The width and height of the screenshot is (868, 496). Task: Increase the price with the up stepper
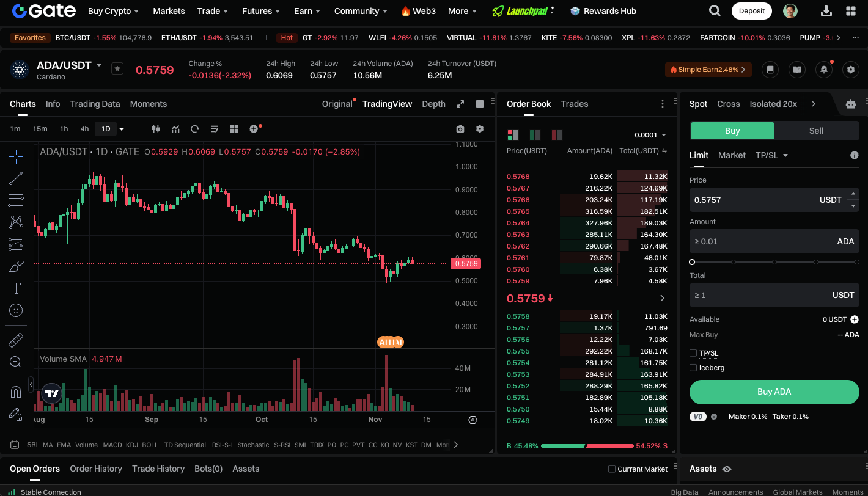pyautogui.click(x=853, y=194)
